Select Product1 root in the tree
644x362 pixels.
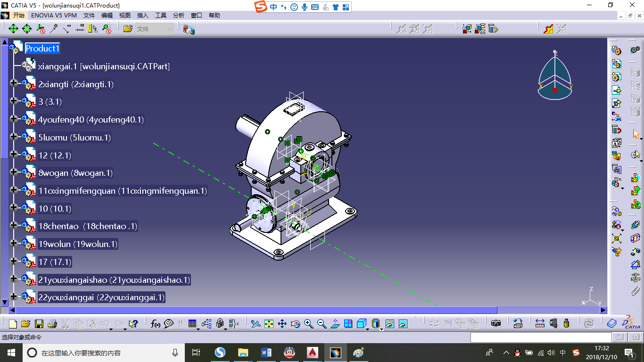(42, 49)
